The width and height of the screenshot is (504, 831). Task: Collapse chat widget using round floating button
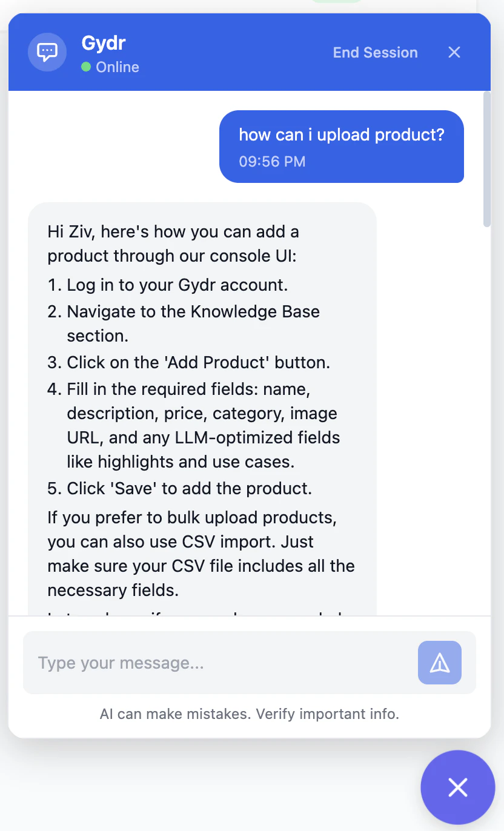(458, 787)
